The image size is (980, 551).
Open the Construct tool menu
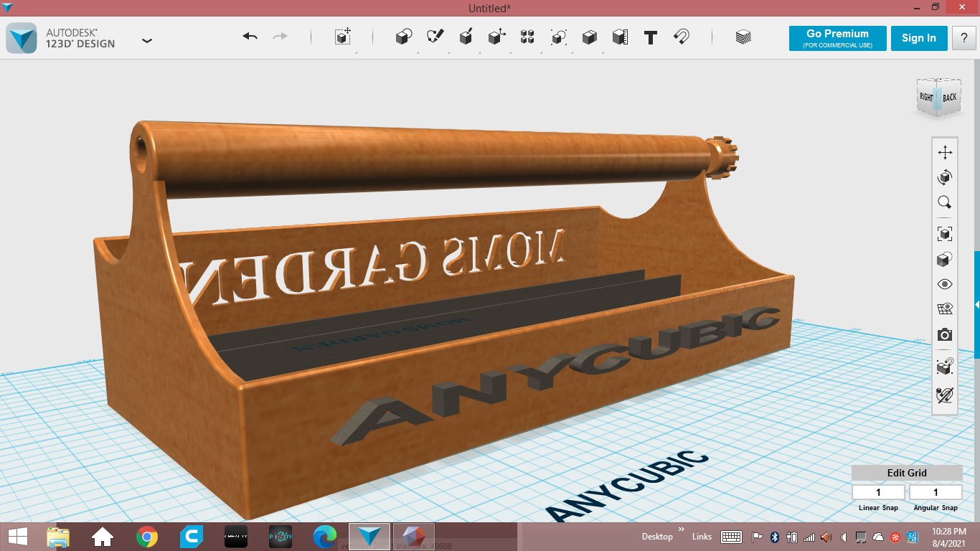[466, 37]
